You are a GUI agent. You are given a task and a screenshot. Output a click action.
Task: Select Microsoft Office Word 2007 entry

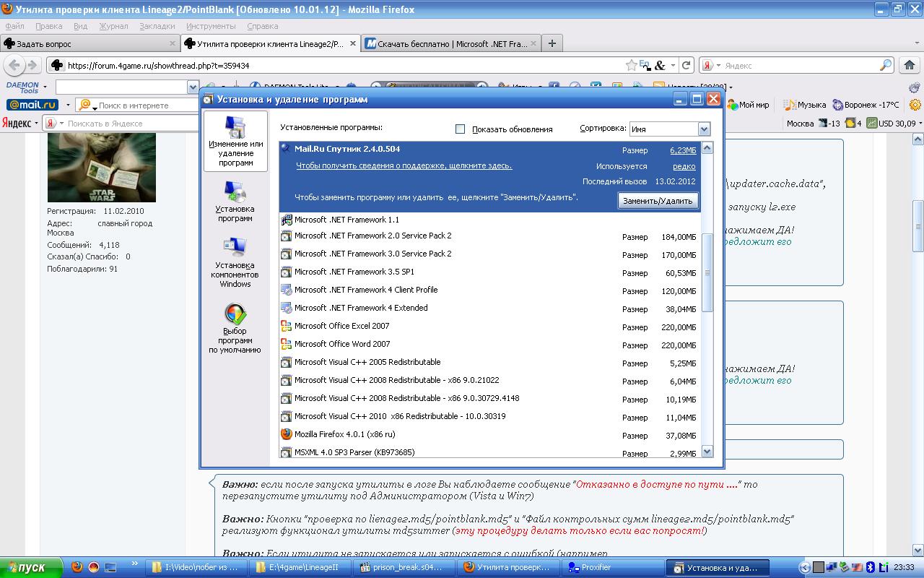[x=490, y=345]
